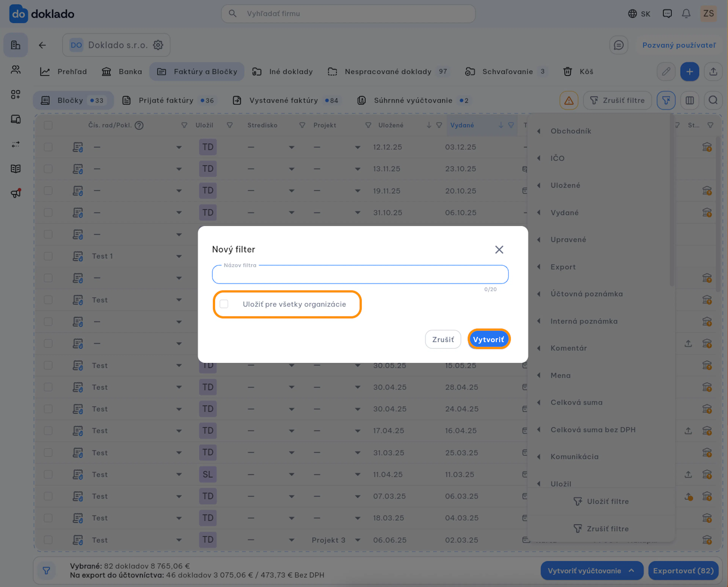Open Doklado s.r.o. settings gear
Viewport: 728px width, 587px height.
[158, 45]
